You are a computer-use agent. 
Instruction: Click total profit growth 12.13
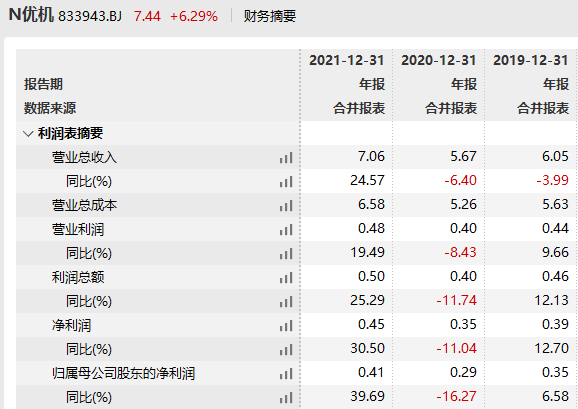tap(551, 300)
